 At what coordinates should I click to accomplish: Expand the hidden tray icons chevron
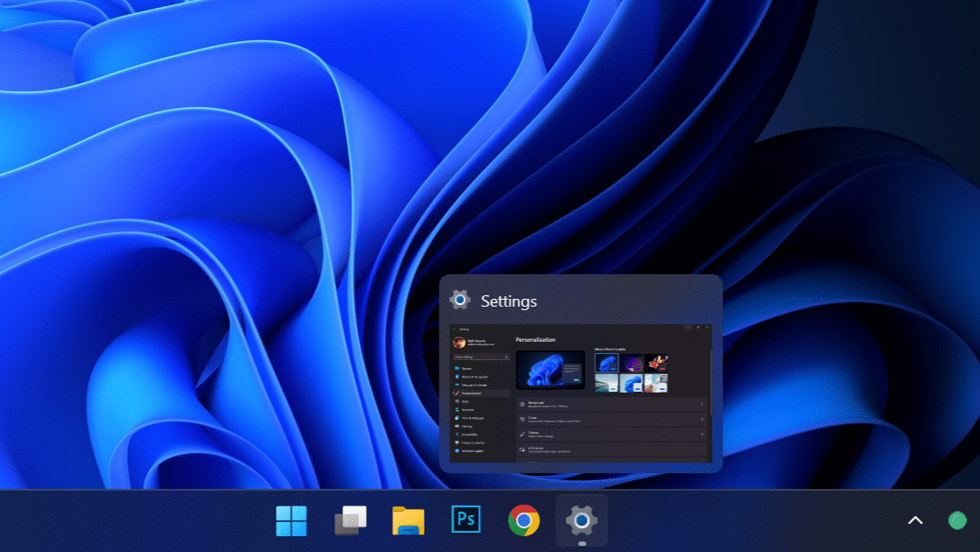(915, 520)
